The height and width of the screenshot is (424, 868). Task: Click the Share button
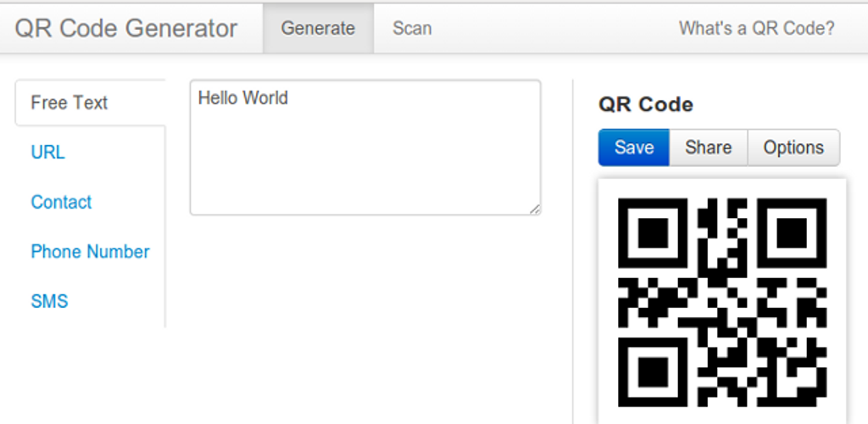point(708,148)
